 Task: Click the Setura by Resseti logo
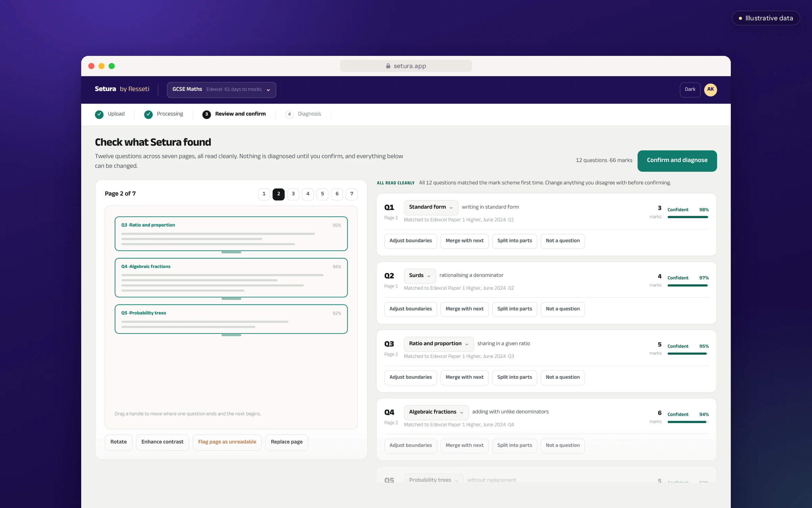[122, 89]
